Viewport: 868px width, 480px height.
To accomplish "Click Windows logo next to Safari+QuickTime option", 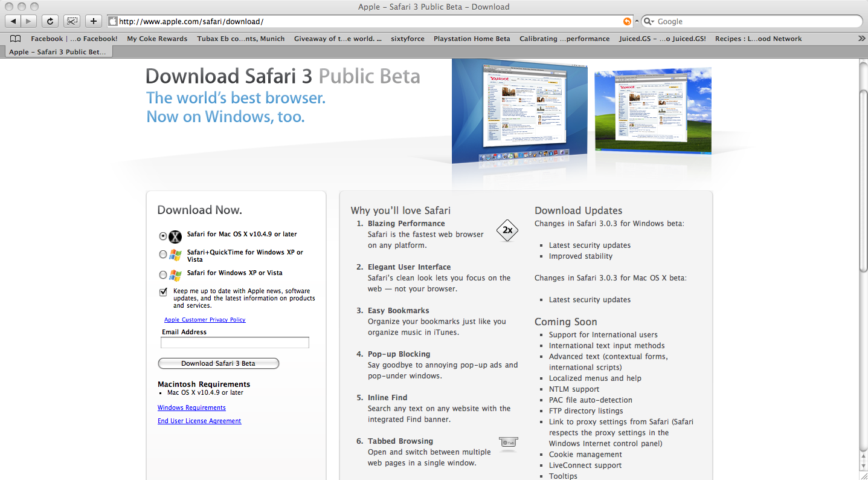I will [175, 255].
